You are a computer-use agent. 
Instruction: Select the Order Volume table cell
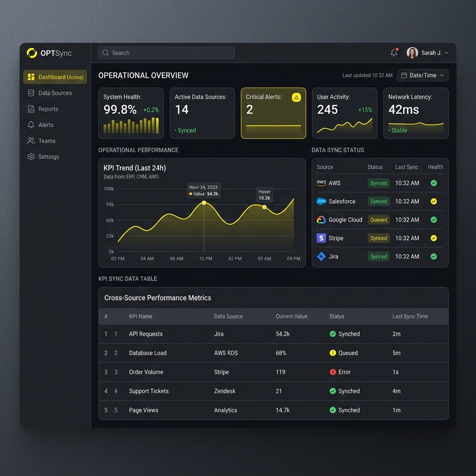pos(146,372)
